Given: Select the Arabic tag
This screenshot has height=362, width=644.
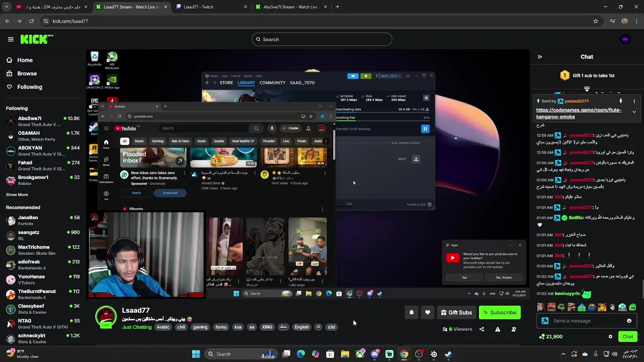Looking at the screenshot, I should pyautogui.click(x=163, y=327).
